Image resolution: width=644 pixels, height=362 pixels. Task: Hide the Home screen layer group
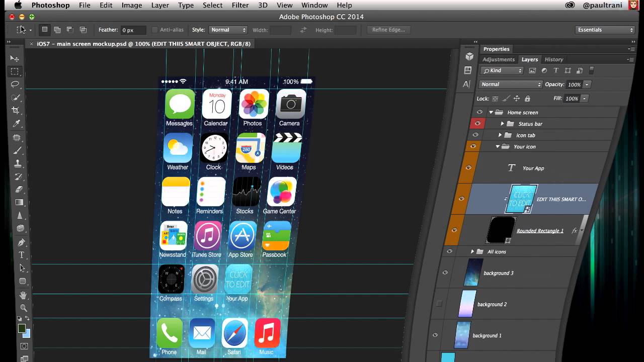(479, 112)
